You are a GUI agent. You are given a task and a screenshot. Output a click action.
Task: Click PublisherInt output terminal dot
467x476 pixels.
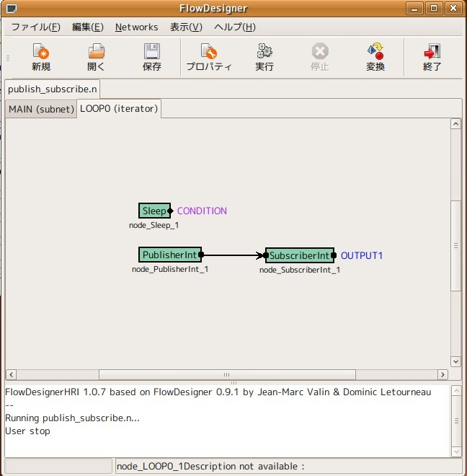coord(201,255)
